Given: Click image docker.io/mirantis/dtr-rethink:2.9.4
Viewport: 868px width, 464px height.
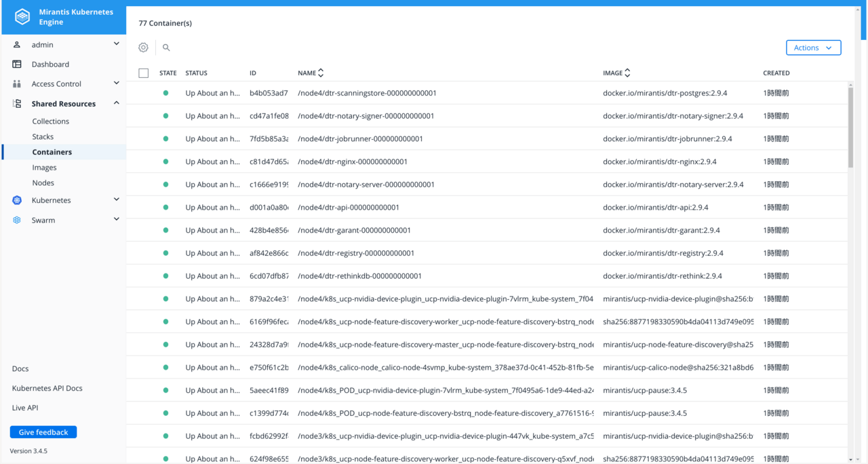Looking at the screenshot, I should (663, 276).
